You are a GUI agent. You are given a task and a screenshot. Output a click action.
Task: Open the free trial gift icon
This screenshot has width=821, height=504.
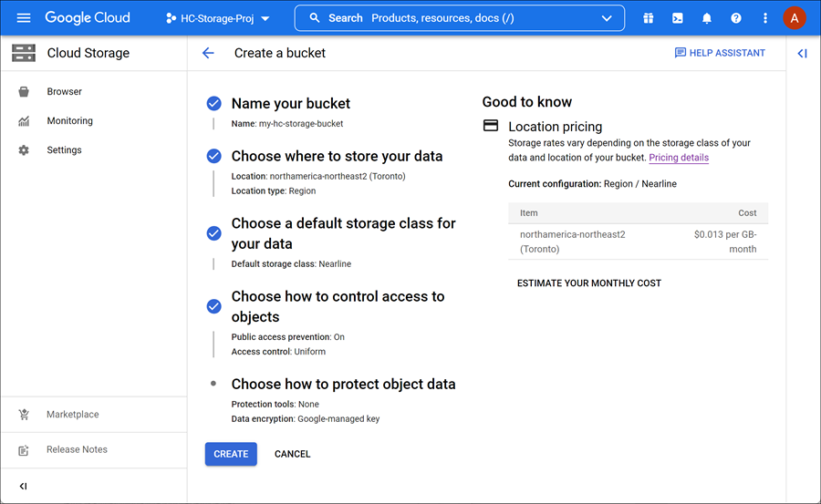[x=649, y=18]
